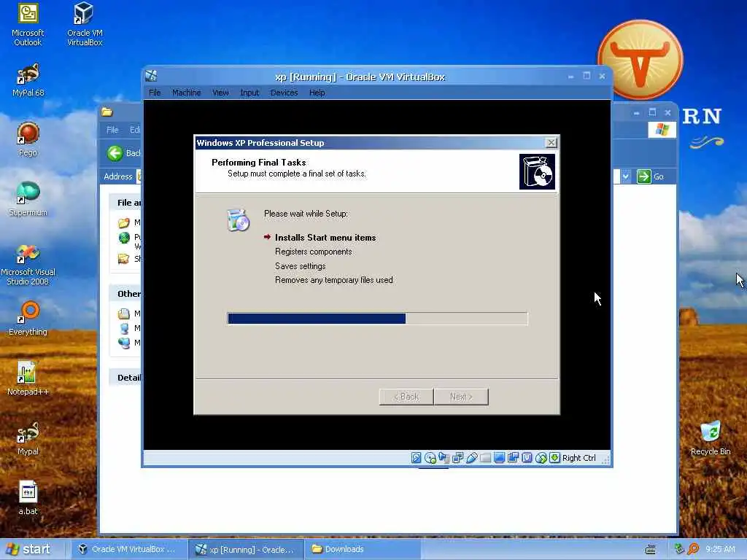Click the USB devices icon in VirtualBox status bar
Screen dimensions: 747x560
472,458
